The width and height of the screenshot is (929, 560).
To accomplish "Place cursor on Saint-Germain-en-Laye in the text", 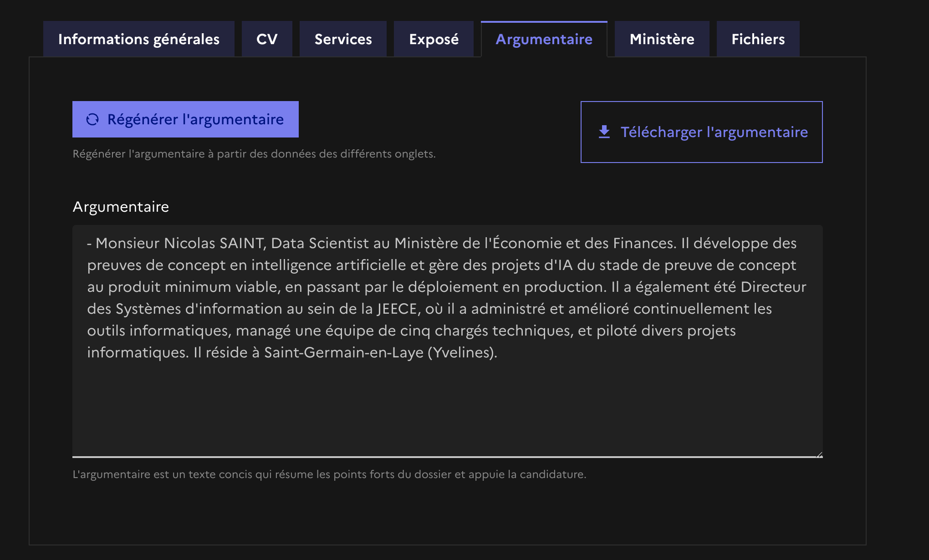I will coord(344,352).
